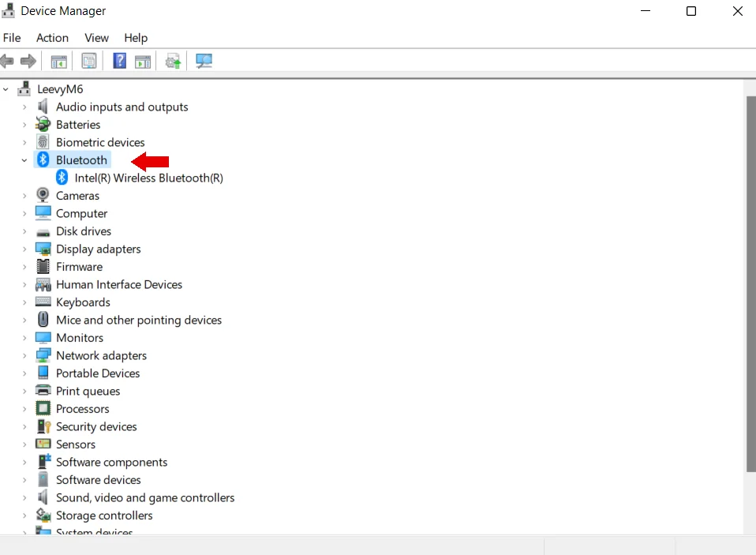Click the Show/Hide Action Pane toolbar icon
Image resolution: width=756 pixels, height=555 pixels.
tap(143, 62)
